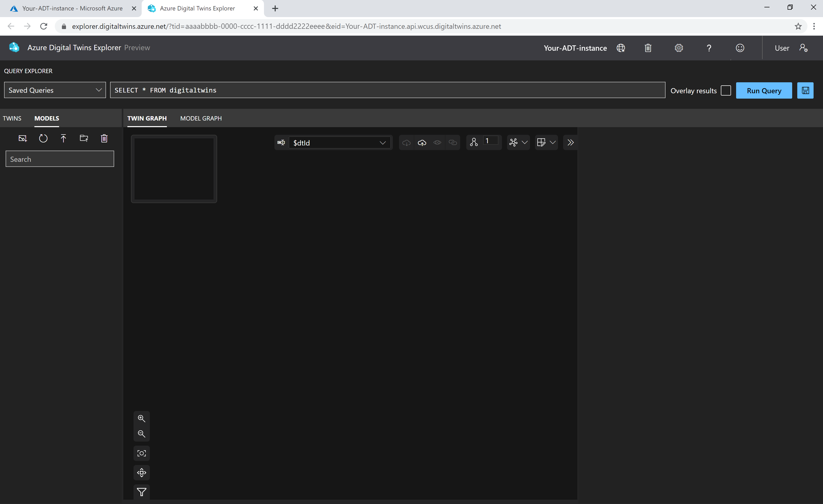Expand the toolbar double-chevron arrow
This screenshot has height=504, width=823.
[x=570, y=143]
